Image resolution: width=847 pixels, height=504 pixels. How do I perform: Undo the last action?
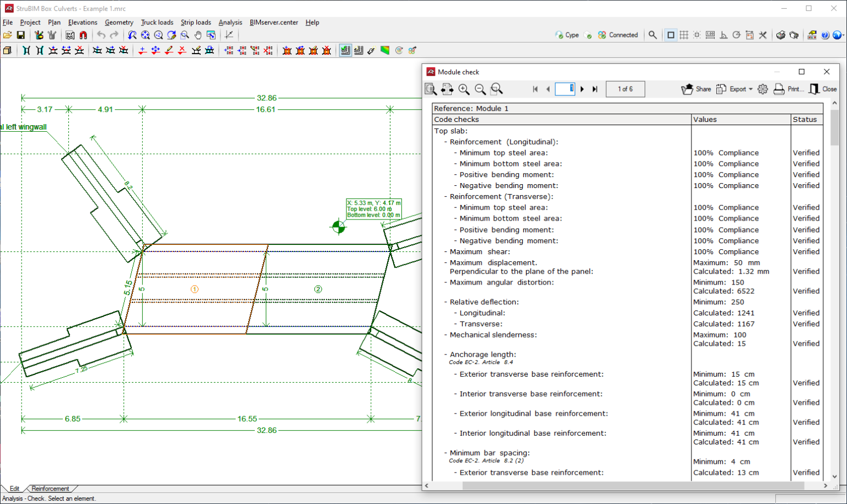101,35
